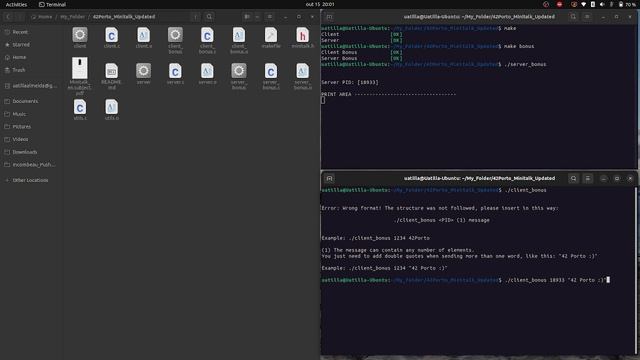Open Trash in Files sidebar
Image resolution: width=640 pixels, height=360 pixels.
(32, 70)
